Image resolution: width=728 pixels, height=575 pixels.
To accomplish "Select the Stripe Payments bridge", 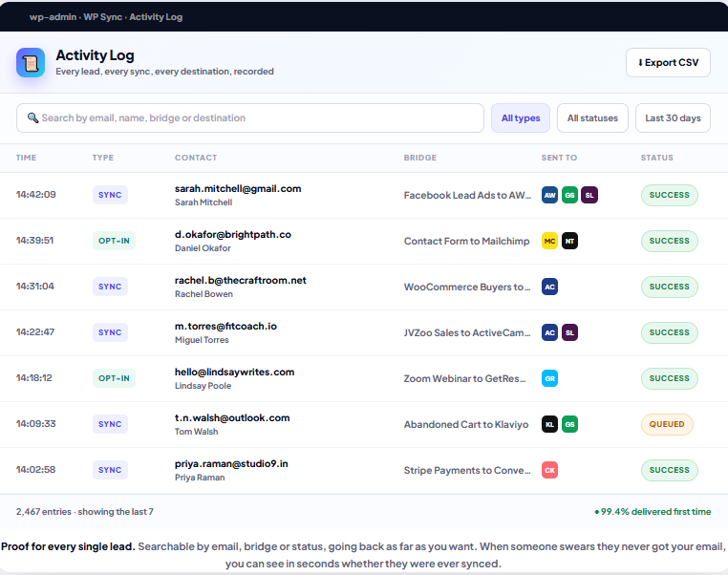I will click(x=467, y=471).
